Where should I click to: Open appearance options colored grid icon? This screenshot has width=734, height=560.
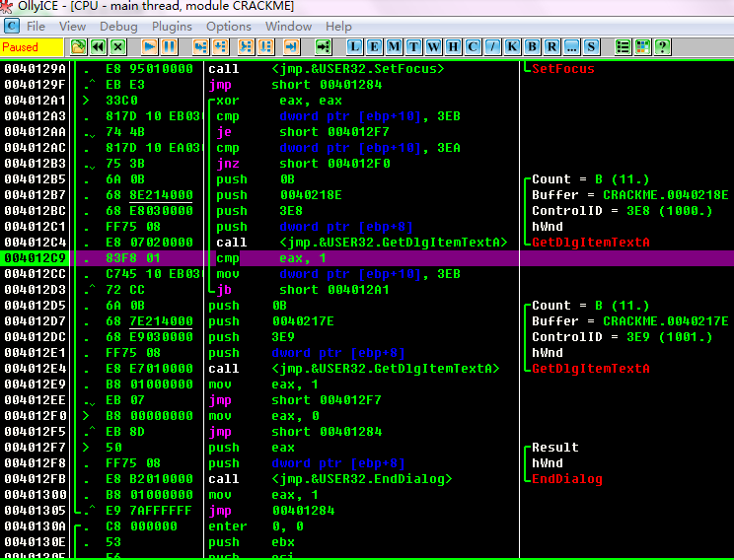tap(642, 46)
